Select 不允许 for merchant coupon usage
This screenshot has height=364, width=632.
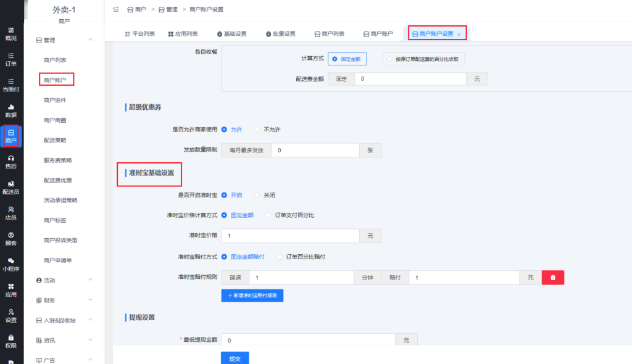coord(257,130)
